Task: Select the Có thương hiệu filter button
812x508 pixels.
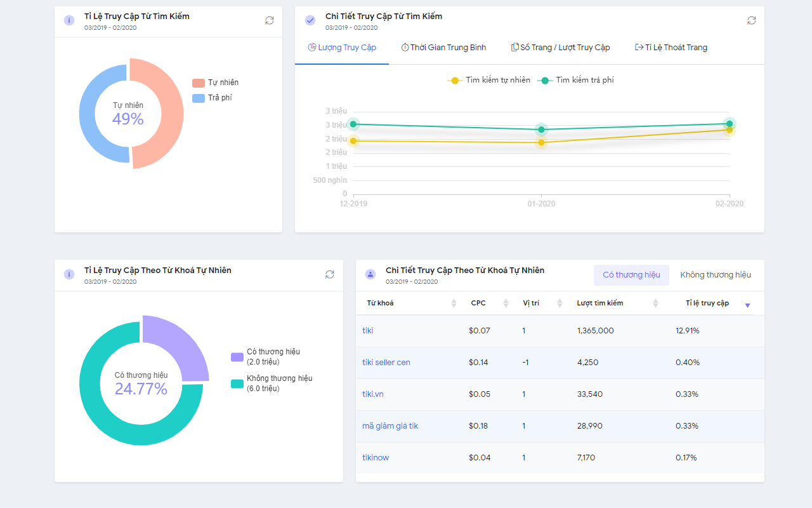Action: point(631,275)
